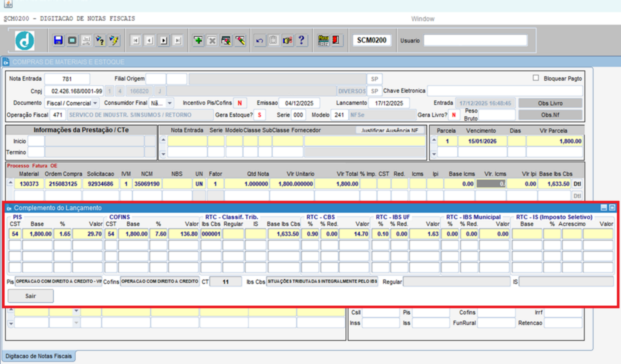The width and height of the screenshot is (621, 364).
Task: Open the Window menu
Action: (423, 19)
